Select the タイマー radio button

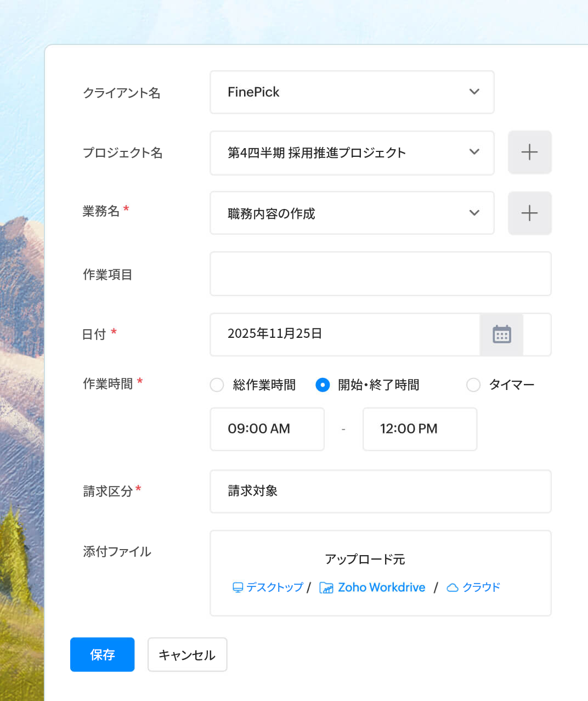(473, 385)
